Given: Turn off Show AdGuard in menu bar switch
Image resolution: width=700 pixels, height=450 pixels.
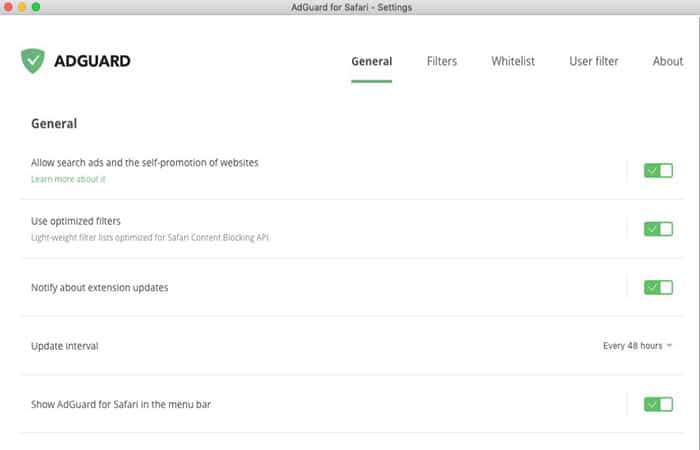Looking at the screenshot, I should pos(658,404).
